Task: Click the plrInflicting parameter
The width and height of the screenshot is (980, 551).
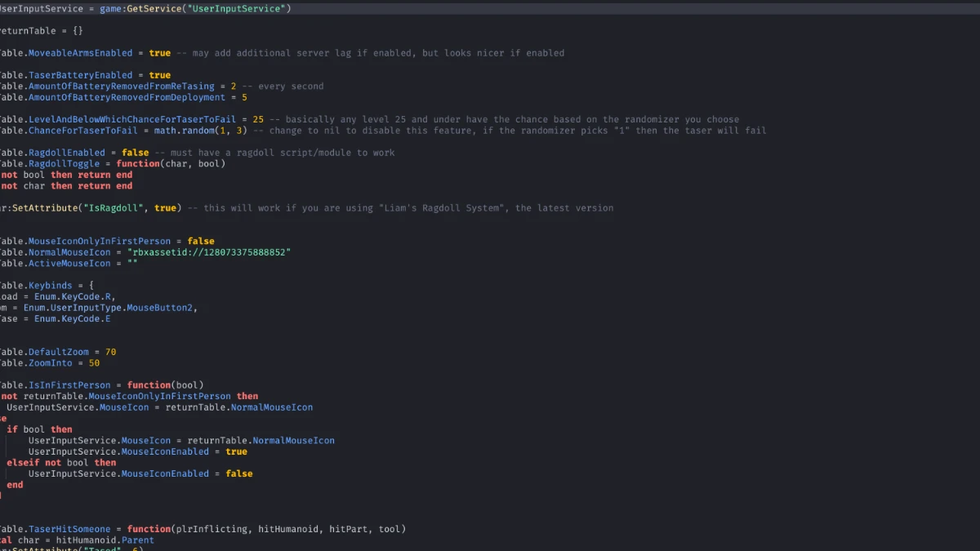Action: coord(212,529)
